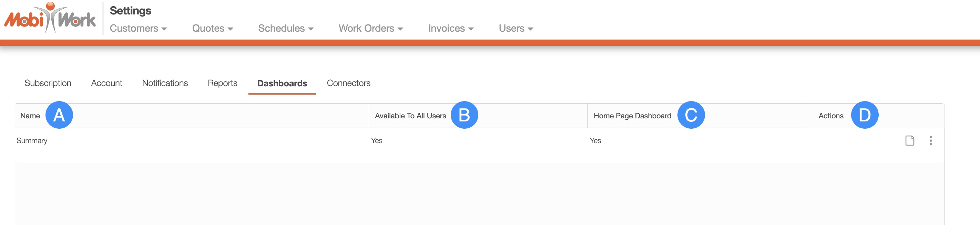This screenshot has height=225, width=980.
Task: Expand the Customers dropdown menu
Action: [138, 29]
